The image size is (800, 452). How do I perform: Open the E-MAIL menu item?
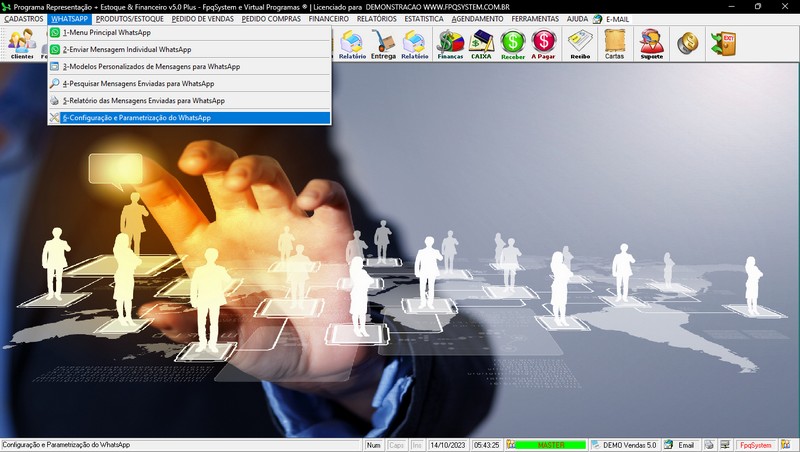pyautogui.click(x=617, y=19)
